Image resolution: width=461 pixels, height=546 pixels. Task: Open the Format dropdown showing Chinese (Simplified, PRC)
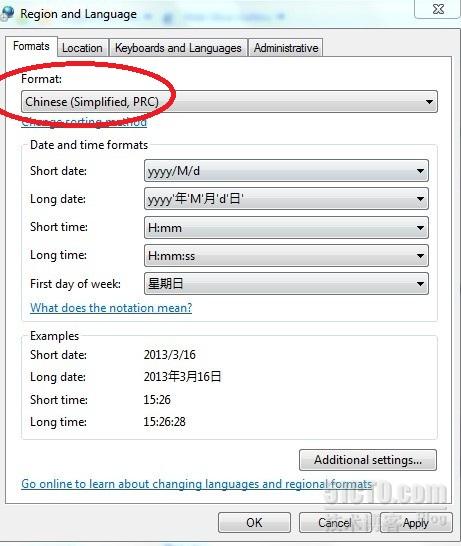(229, 102)
